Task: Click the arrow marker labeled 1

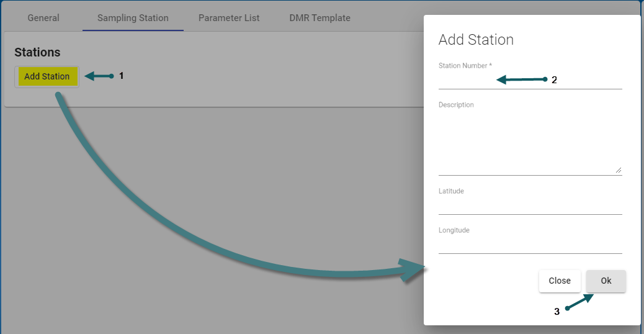Action: (x=99, y=76)
